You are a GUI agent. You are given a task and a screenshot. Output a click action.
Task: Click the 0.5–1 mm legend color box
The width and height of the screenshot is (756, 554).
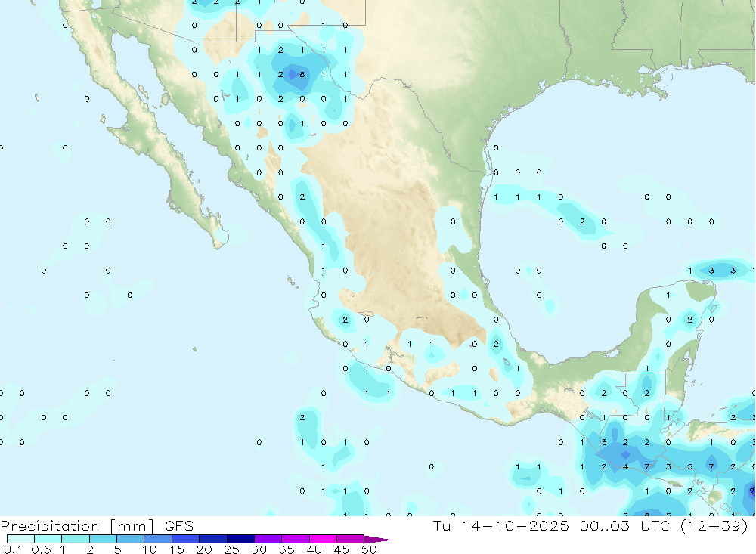pyautogui.click(x=48, y=539)
